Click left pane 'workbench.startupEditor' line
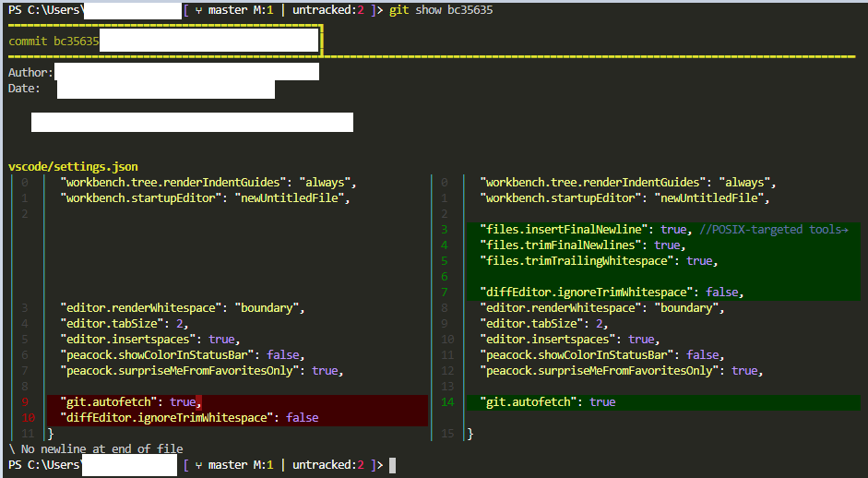This screenshot has height=478, width=868. point(205,197)
